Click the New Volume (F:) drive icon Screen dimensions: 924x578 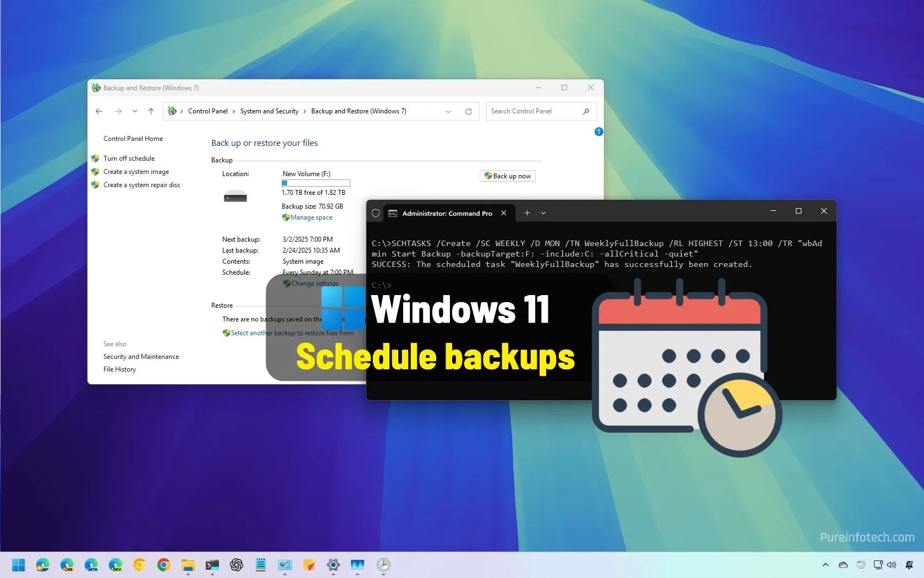[x=235, y=197]
